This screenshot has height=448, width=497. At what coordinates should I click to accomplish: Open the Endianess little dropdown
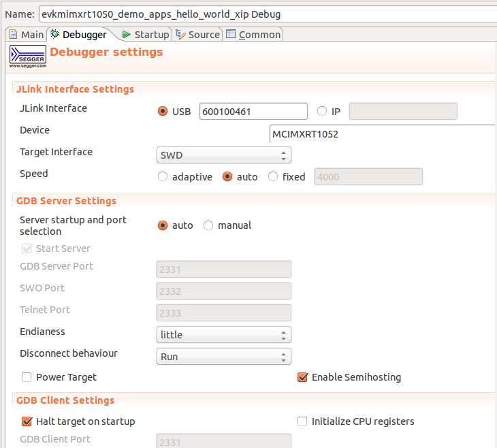[x=224, y=335]
